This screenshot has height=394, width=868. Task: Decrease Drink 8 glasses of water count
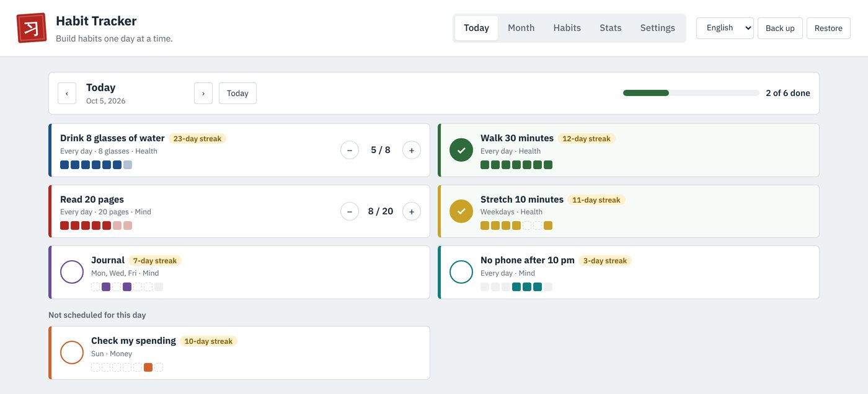click(x=350, y=150)
